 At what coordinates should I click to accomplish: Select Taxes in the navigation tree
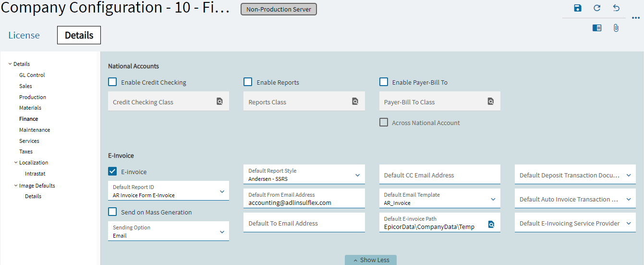click(26, 151)
